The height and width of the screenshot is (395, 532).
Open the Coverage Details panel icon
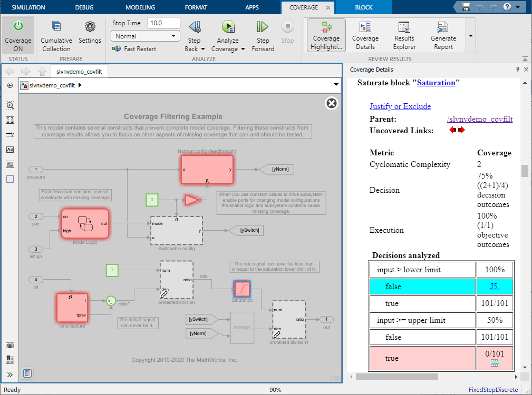click(x=365, y=35)
